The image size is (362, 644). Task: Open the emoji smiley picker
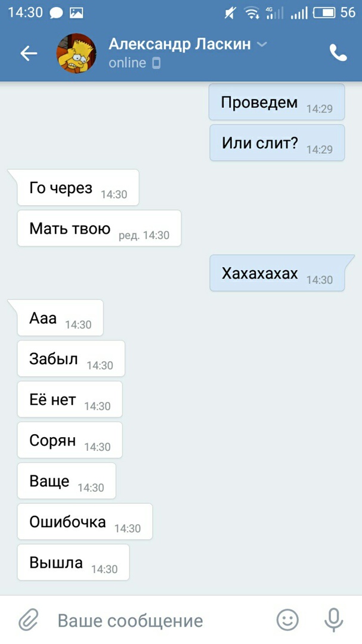[x=287, y=620]
